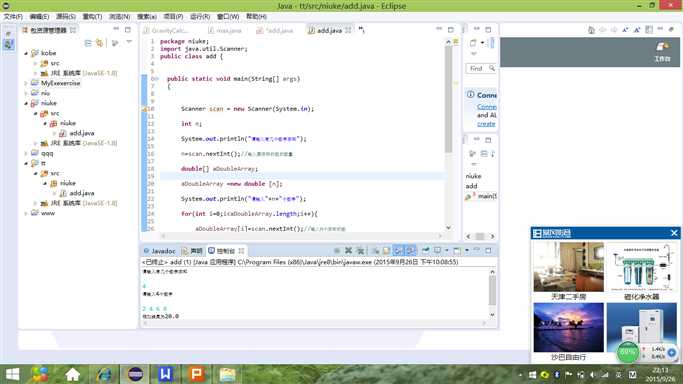Open the Windows Start button

coord(12,374)
